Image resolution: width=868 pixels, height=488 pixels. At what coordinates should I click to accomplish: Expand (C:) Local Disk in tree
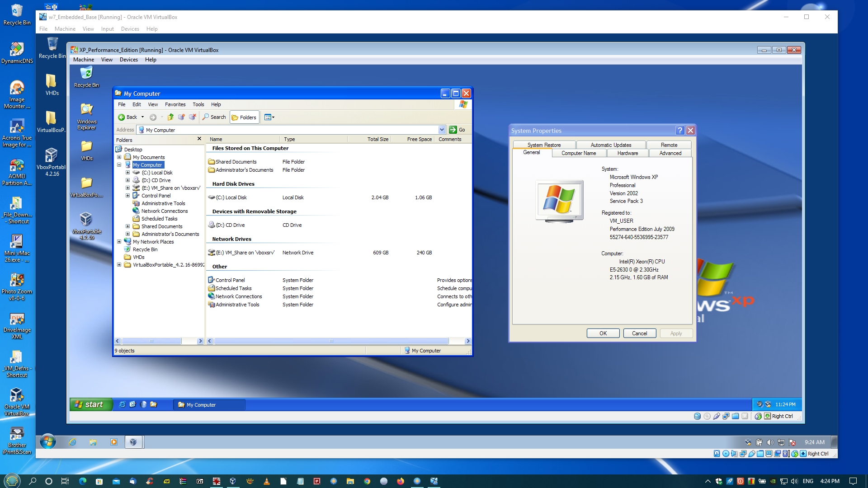pyautogui.click(x=127, y=173)
